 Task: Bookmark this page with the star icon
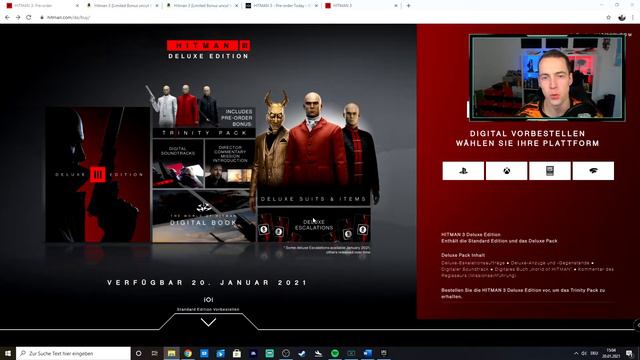(x=609, y=18)
